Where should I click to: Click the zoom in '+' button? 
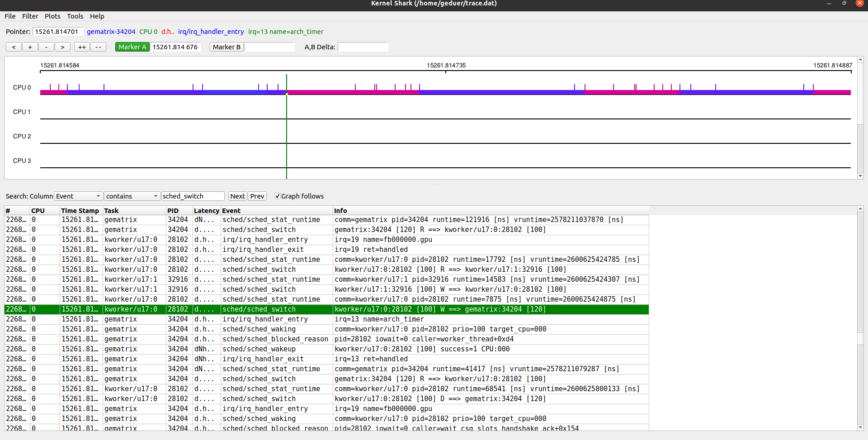tap(30, 47)
